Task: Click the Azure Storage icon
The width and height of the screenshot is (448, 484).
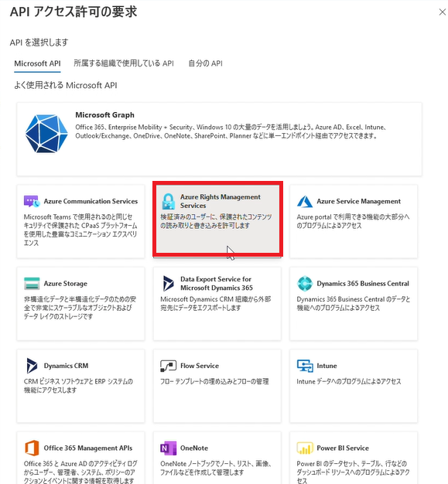Action: [32, 283]
